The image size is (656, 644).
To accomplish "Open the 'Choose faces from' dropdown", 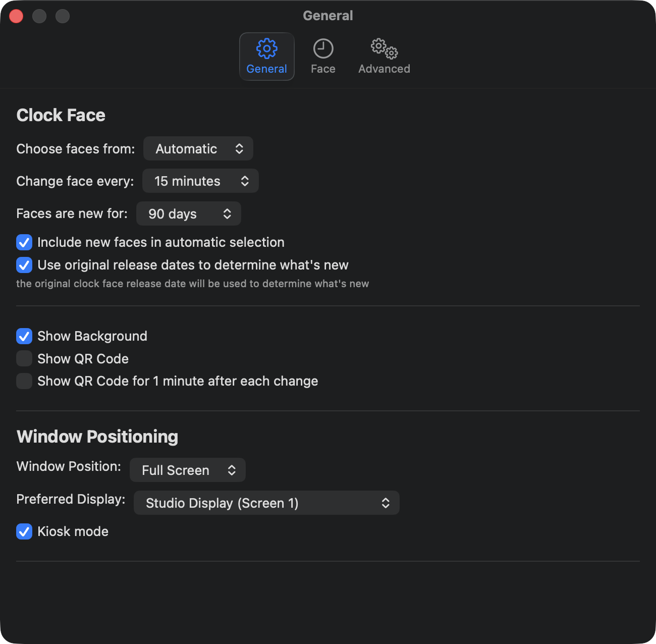I will [198, 148].
